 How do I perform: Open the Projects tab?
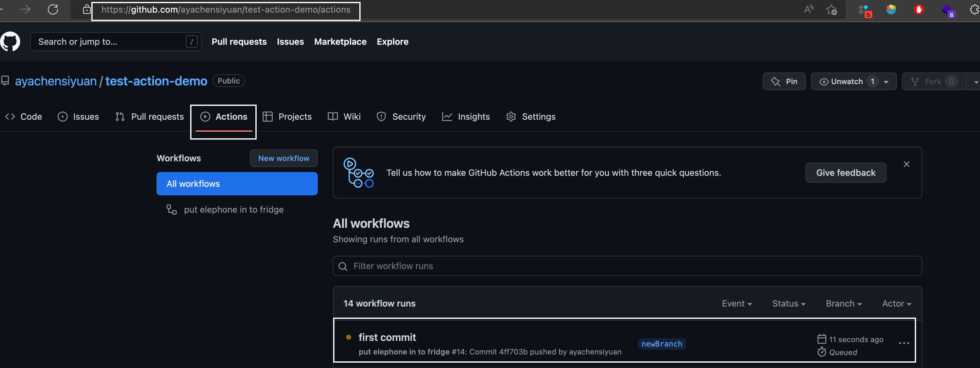(287, 117)
